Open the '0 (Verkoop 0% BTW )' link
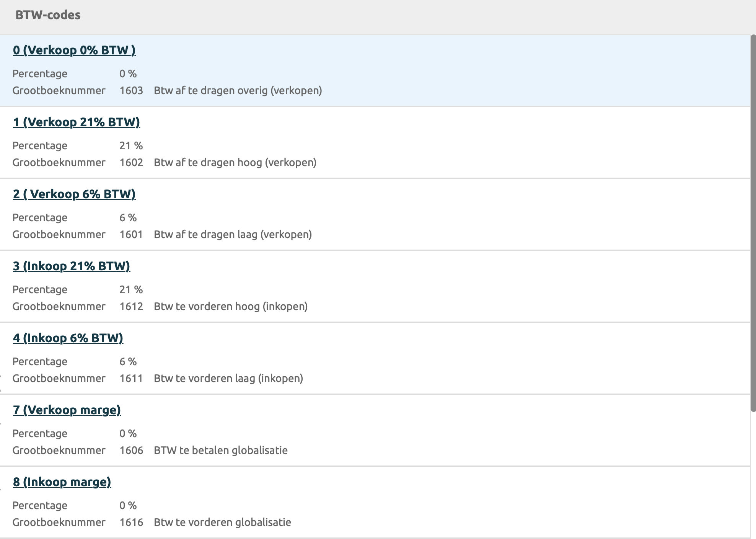Image resolution: width=756 pixels, height=539 pixels. 74,50
